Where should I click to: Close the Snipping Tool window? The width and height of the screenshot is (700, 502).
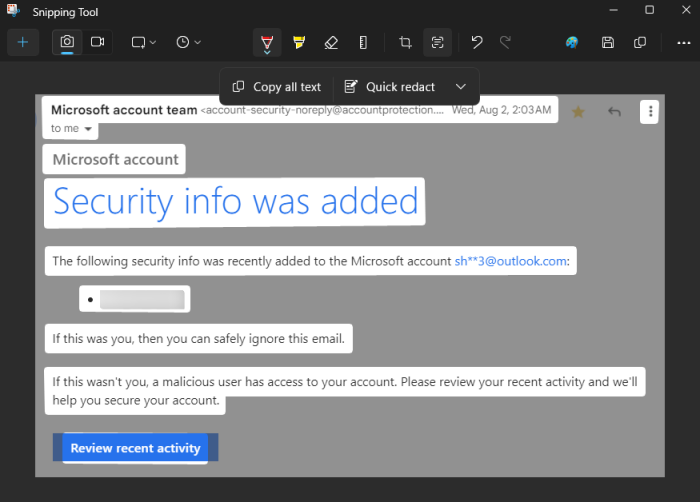point(686,10)
